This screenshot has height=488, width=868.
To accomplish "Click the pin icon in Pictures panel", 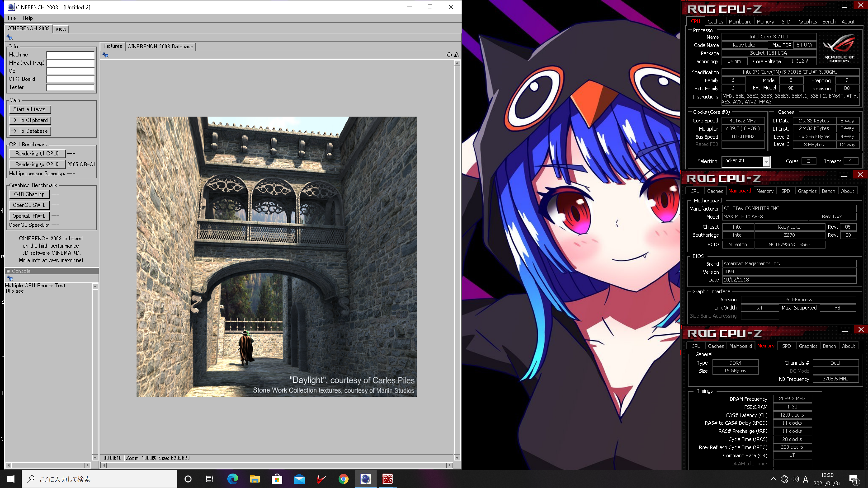I will [106, 55].
